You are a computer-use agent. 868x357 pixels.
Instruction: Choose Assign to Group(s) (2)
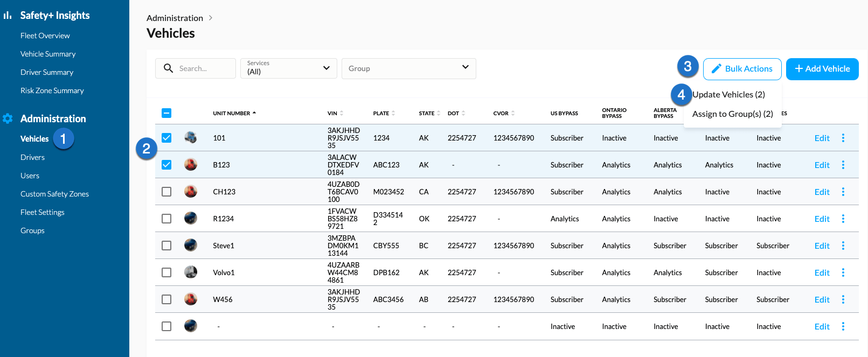click(733, 114)
